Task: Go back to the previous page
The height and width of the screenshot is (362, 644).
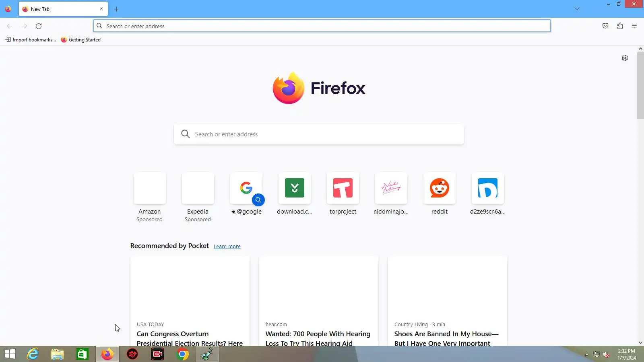Action: point(10,26)
